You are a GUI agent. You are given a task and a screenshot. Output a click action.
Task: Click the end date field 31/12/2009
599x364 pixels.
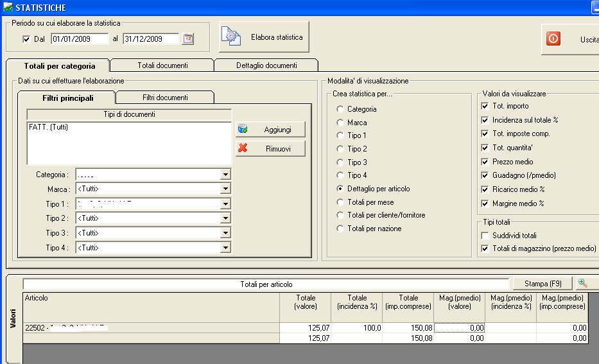(150, 39)
